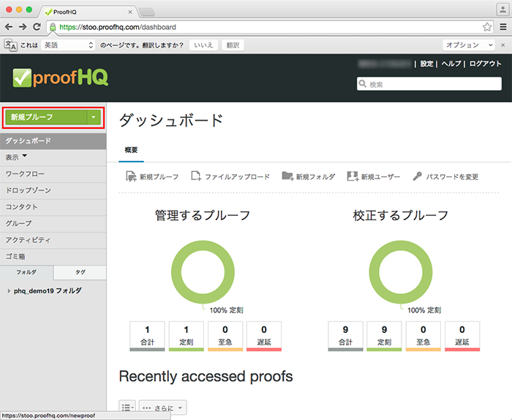Open a new browser tab
Viewport: 512px width, 420px height.
tap(146, 12)
